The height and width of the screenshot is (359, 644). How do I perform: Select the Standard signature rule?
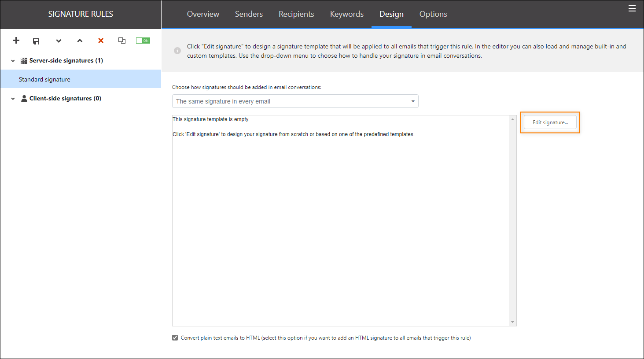click(x=44, y=79)
